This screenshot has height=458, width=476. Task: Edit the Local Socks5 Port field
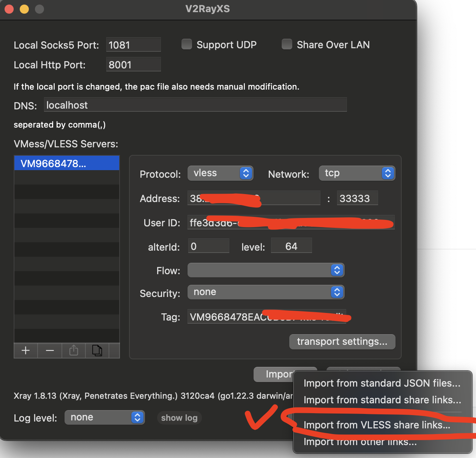coord(134,44)
